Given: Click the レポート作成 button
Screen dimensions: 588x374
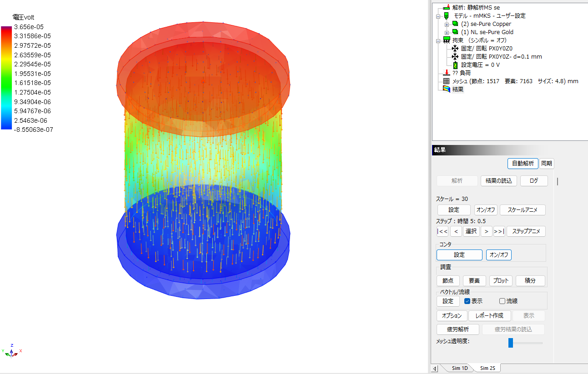Looking at the screenshot, I should [489, 315].
